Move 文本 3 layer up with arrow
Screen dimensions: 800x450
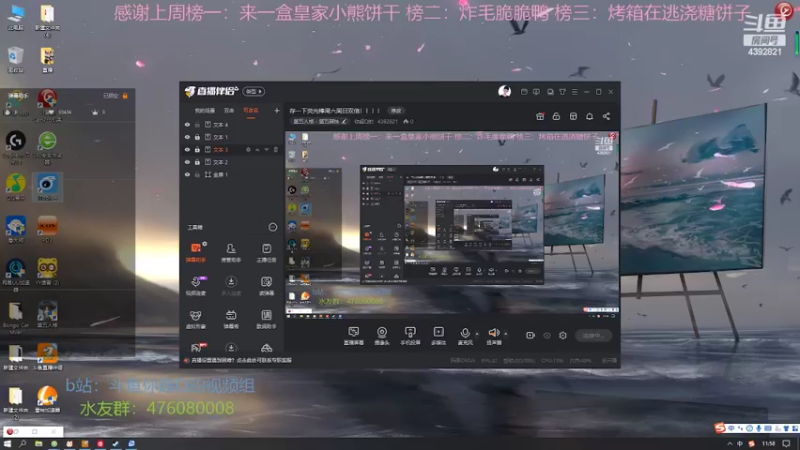pyautogui.click(x=257, y=149)
